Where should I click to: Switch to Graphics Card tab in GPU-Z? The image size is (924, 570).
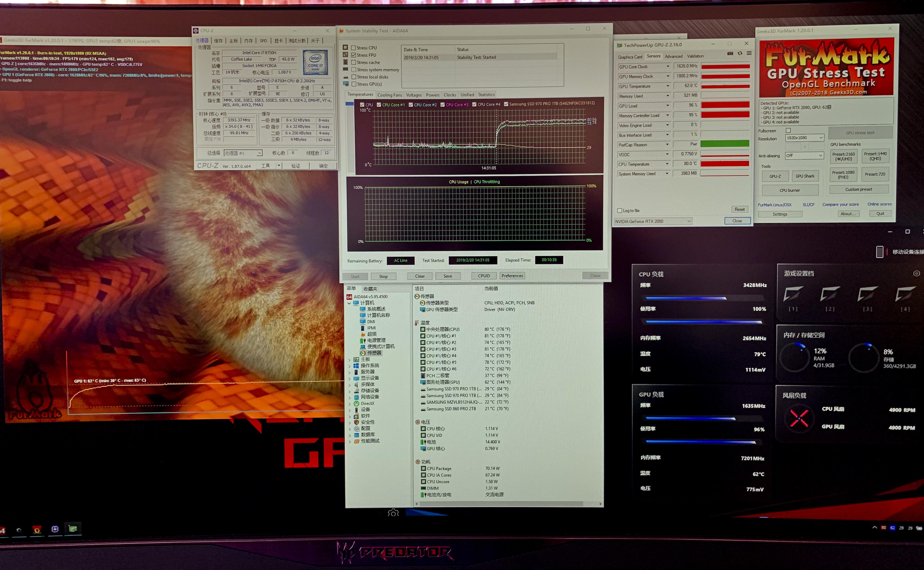tap(630, 57)
